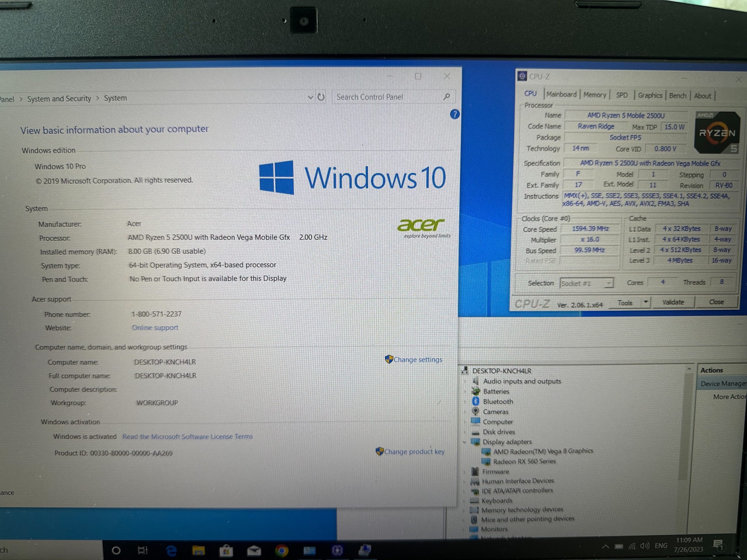Select Memory technology devices node
This screenshot has height=560, width=747.
click(x=522, y=509)
